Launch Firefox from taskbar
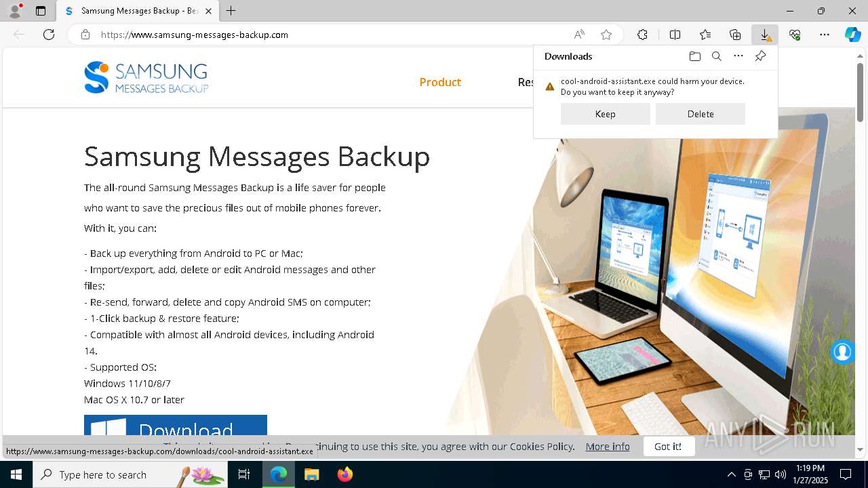 click(x=344, y=474)
